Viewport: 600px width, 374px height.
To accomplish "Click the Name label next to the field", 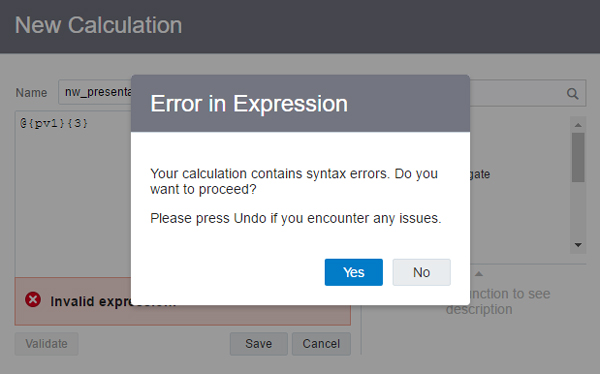I will tap(31, 93).
